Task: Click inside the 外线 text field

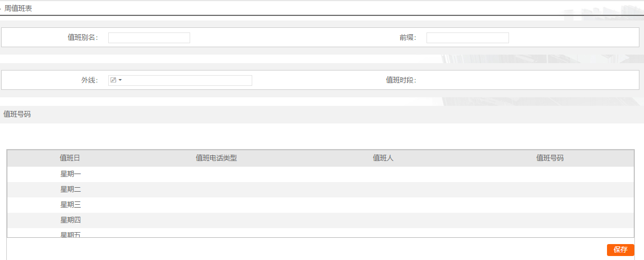Action: (187, 80)
